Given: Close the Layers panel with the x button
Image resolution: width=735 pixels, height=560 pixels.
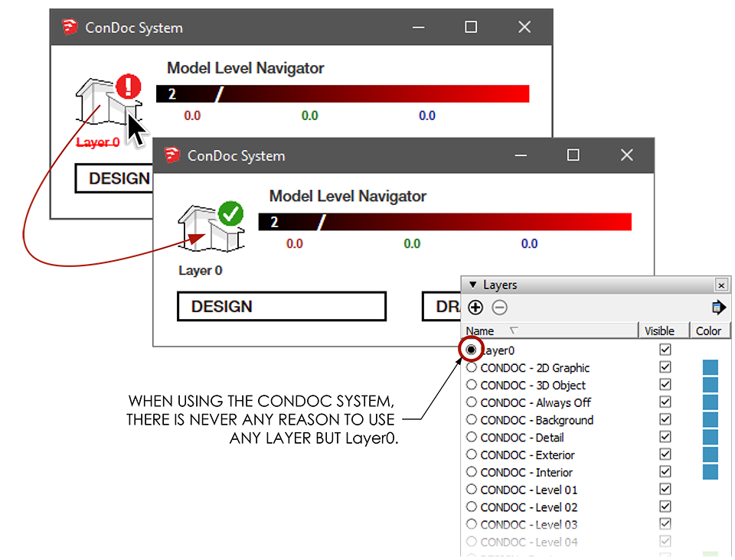Looking at the screenshot, I should tap(721, 285).
